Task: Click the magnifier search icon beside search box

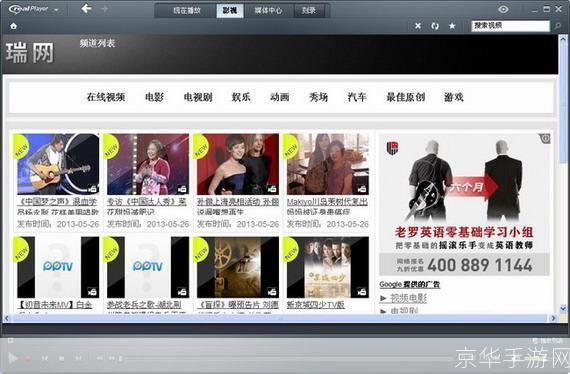Action: pyautogui.click(x=557, y=26)
